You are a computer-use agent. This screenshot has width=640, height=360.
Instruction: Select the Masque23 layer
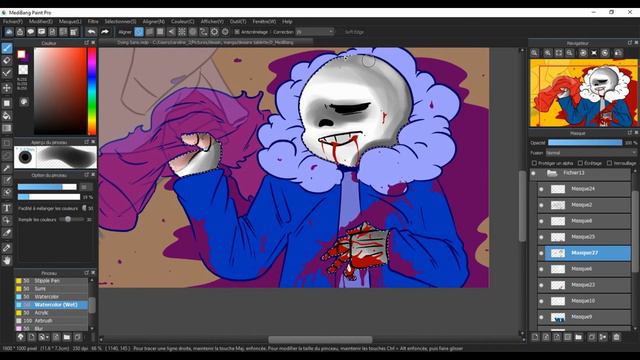coord(584,285)
